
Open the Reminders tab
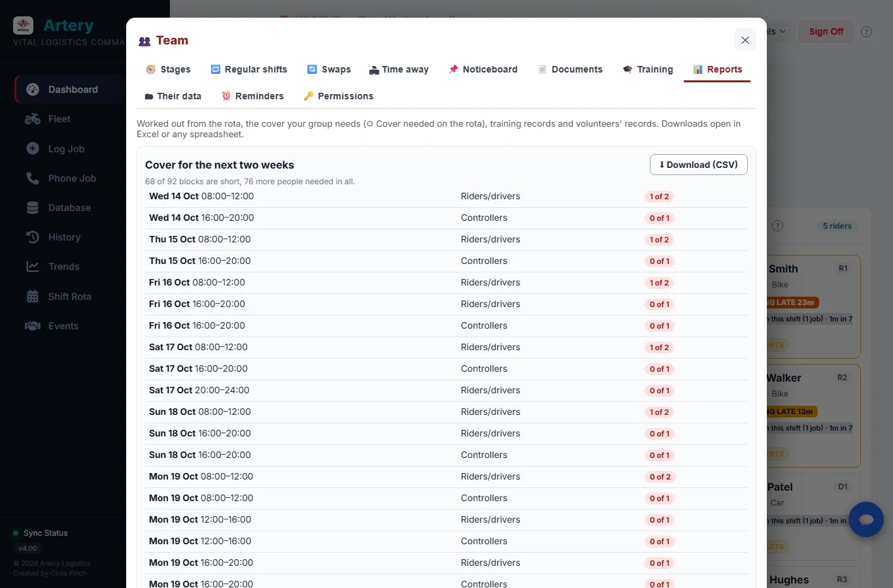click(252, 96)
